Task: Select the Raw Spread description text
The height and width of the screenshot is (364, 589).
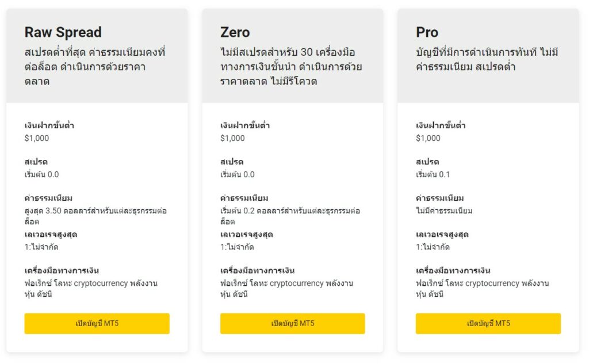Action: click(94, 67)
